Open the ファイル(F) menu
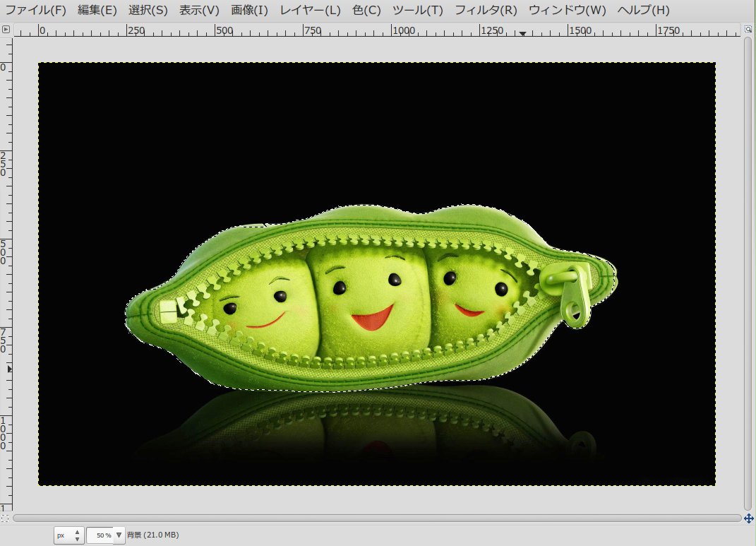This screenshot has height=546, width=756. click(x=35, y=10)
